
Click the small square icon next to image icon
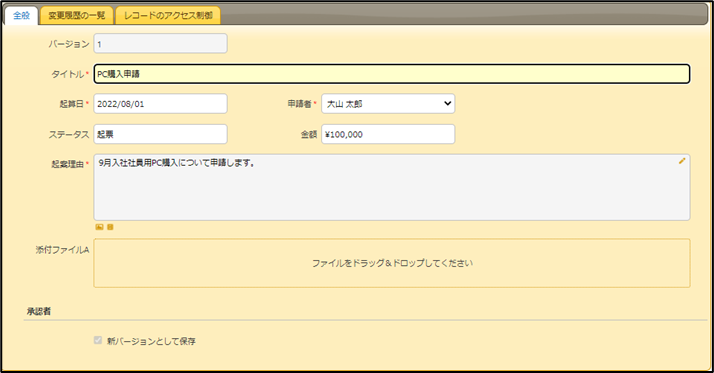pyautogui.click(x=110, y=227)
